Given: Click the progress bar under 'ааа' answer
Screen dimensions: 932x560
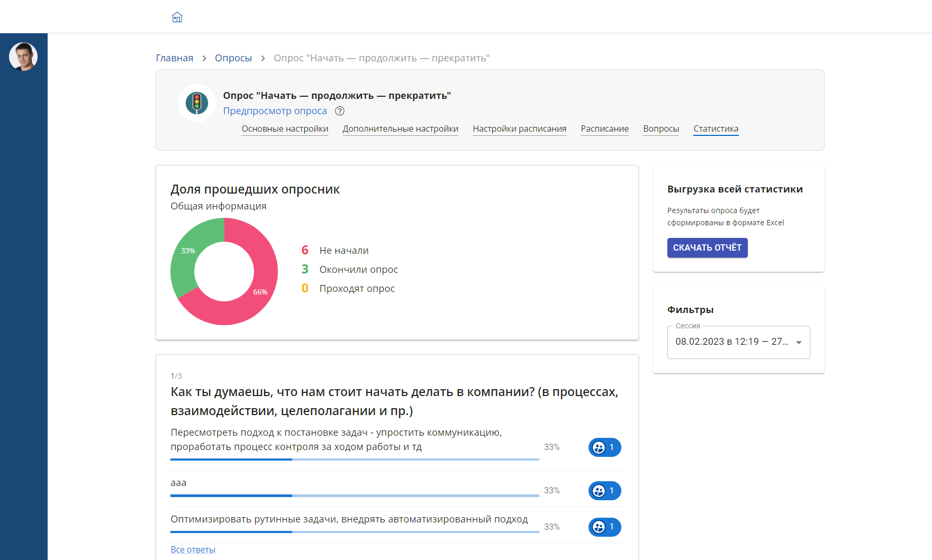Looking at the screenshot, I should [355, 495].
